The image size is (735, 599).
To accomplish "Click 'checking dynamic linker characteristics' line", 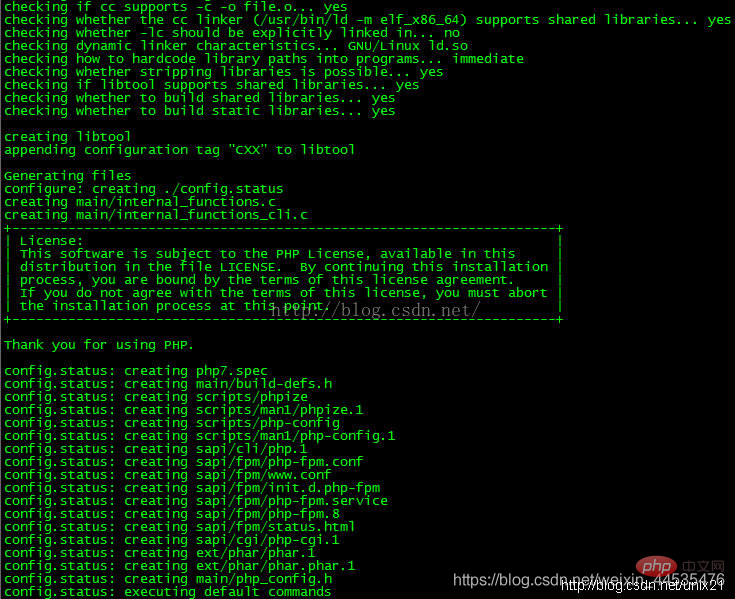I will [x=236, y=46].
